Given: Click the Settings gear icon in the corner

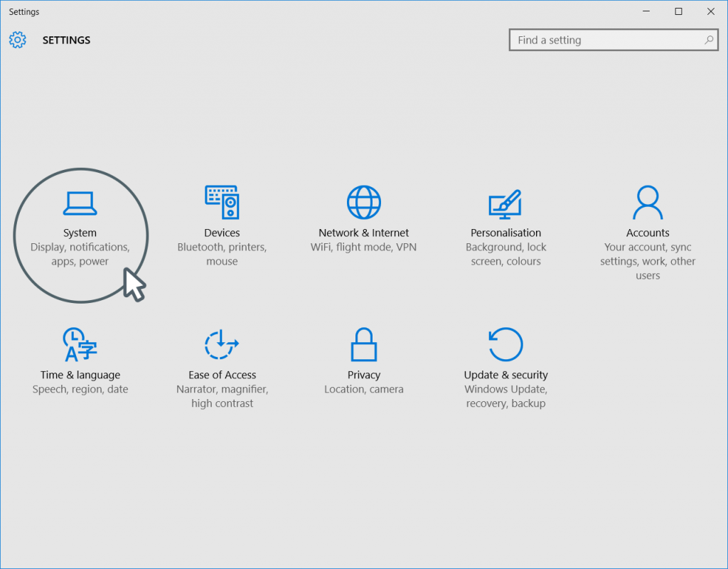Looking at the screenshot, I should 17,40.
